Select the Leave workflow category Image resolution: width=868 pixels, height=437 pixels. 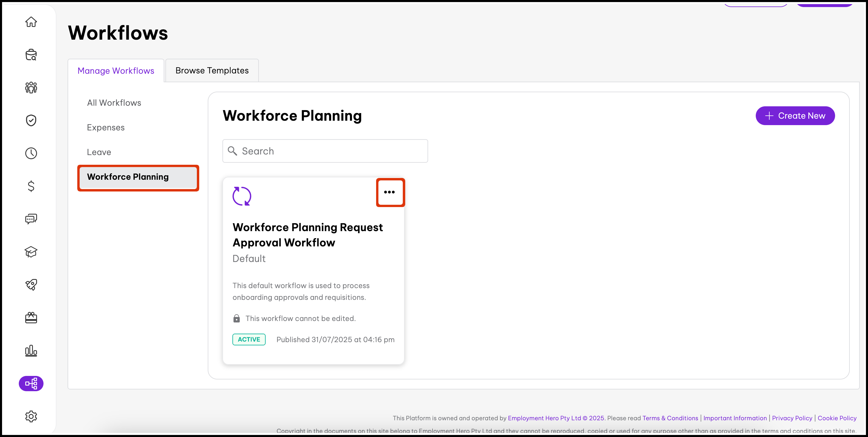[99, 152]
